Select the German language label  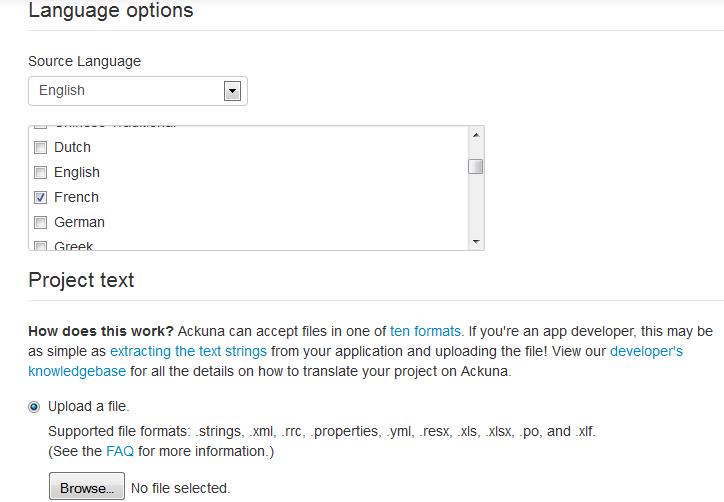point(79,222)
